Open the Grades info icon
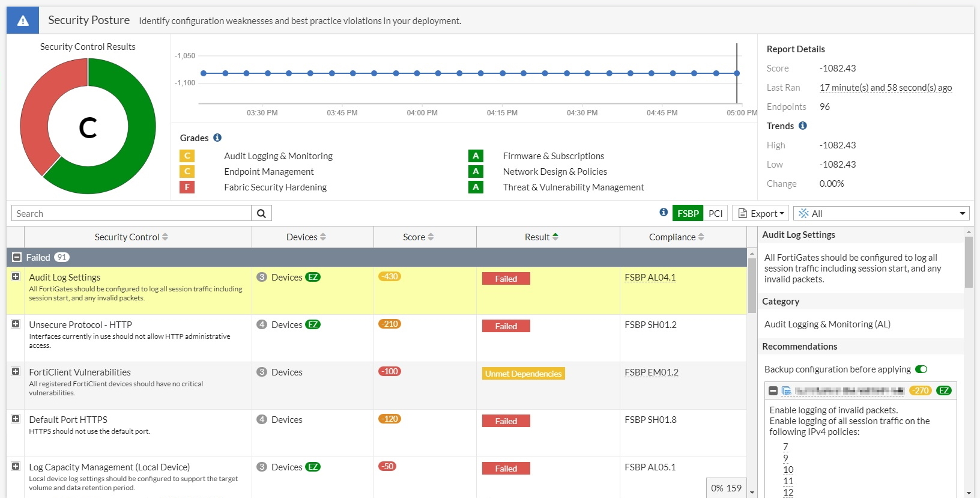 tap(217, 138)
